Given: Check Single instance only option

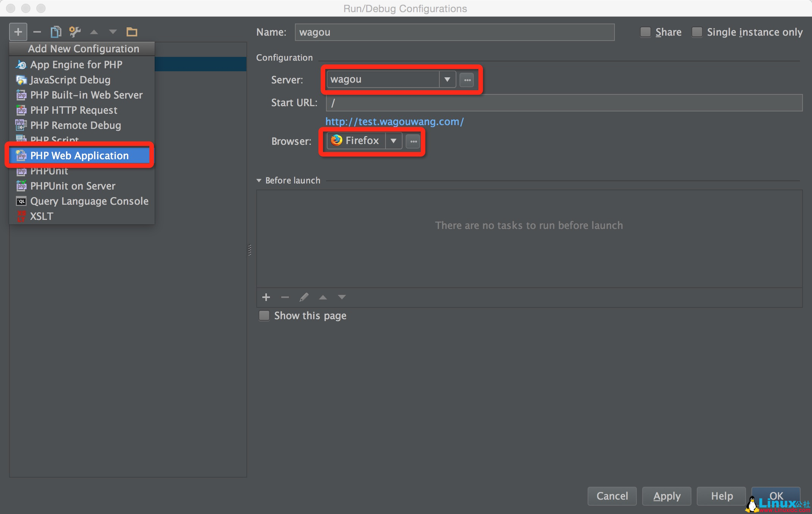Looking at the screenshot, I should 697,32.
